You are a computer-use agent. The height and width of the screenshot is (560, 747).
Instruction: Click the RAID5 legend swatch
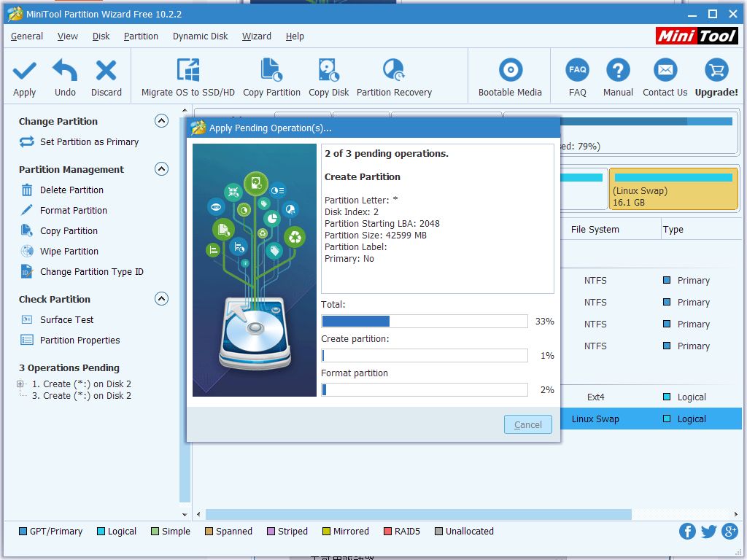pos(388,532)
